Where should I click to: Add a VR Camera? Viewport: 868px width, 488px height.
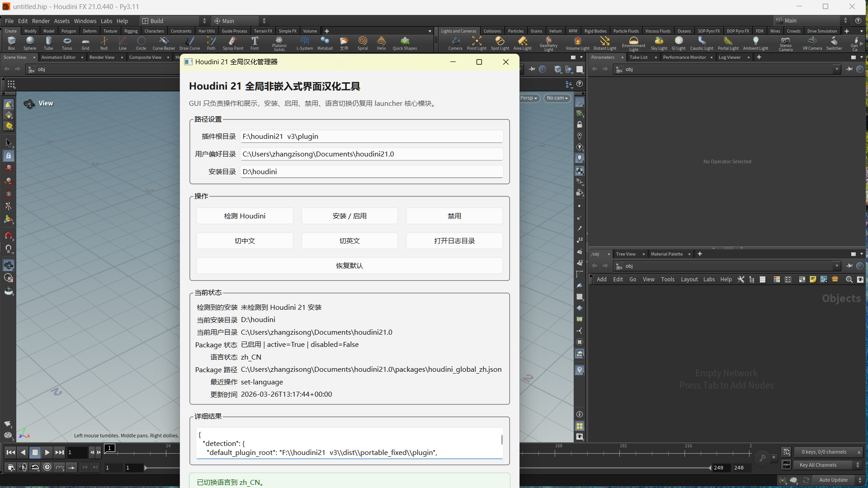tap(812, 43)
